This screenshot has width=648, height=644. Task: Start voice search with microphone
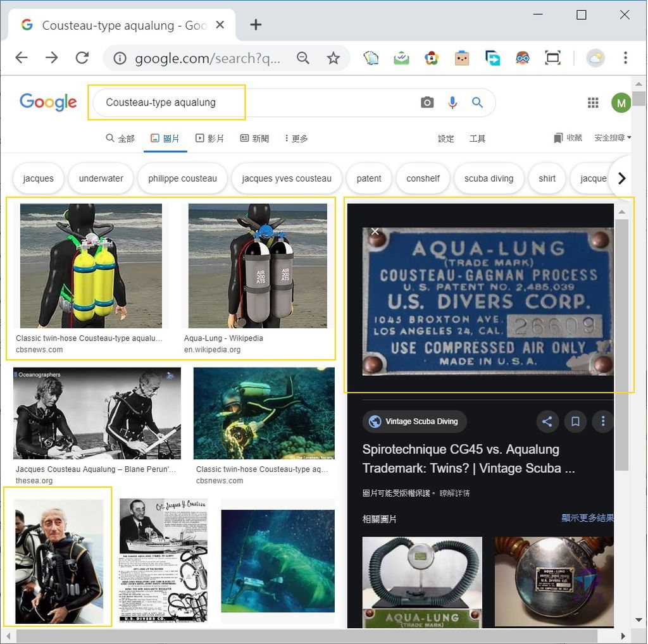pos(452,102)
